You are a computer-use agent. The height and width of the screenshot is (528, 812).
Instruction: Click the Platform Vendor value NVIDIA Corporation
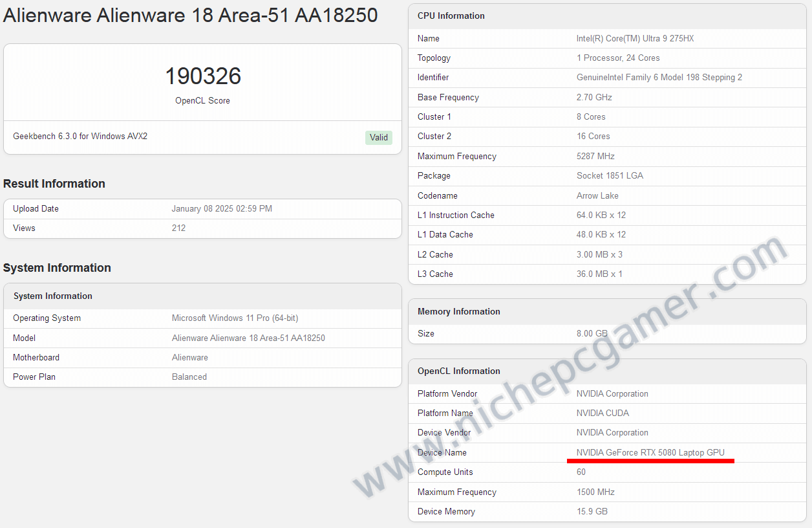tap(612, 394)
